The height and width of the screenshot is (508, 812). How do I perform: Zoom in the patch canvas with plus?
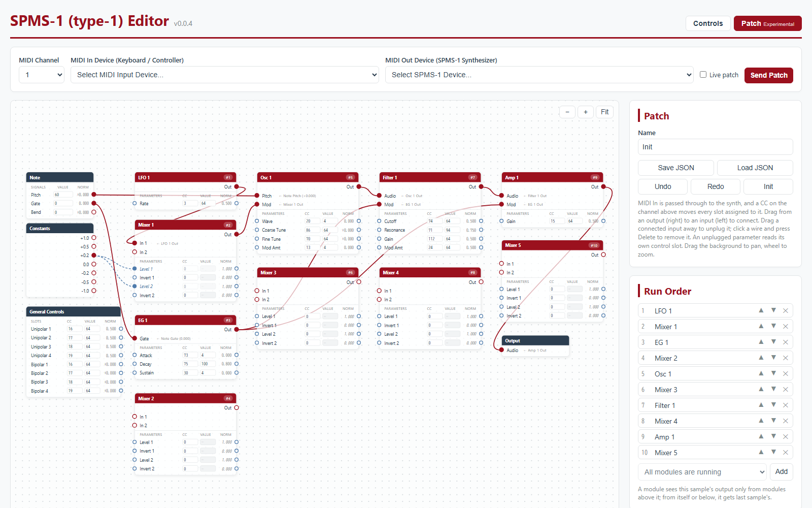pyautogui.click(x=586, y=112)
